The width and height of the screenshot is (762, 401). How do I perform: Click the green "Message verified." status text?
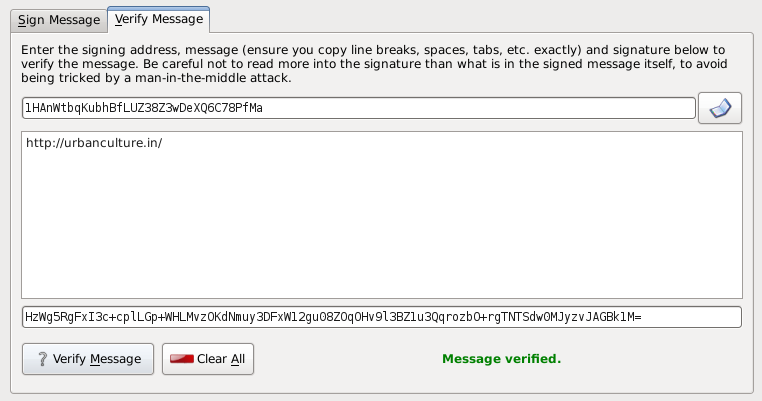(501, 359)
